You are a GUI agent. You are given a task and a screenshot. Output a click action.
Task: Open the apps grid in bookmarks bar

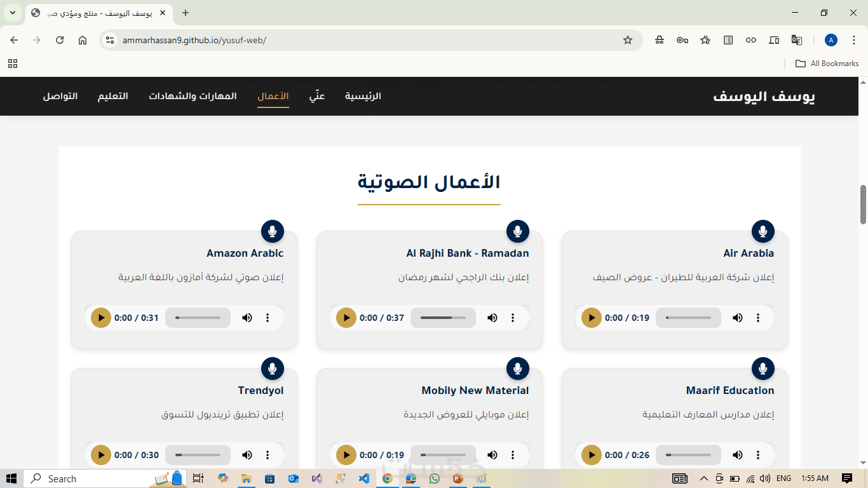13,64
